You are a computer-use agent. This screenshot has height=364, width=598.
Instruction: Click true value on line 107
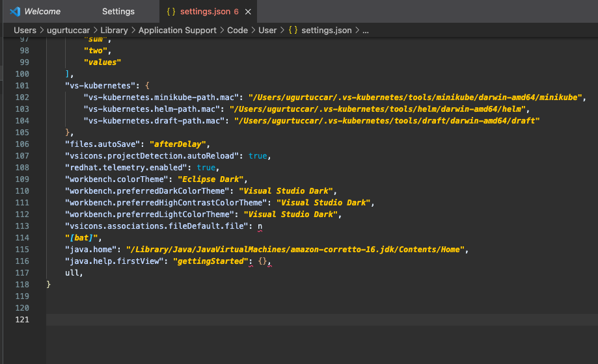[258, 155]
